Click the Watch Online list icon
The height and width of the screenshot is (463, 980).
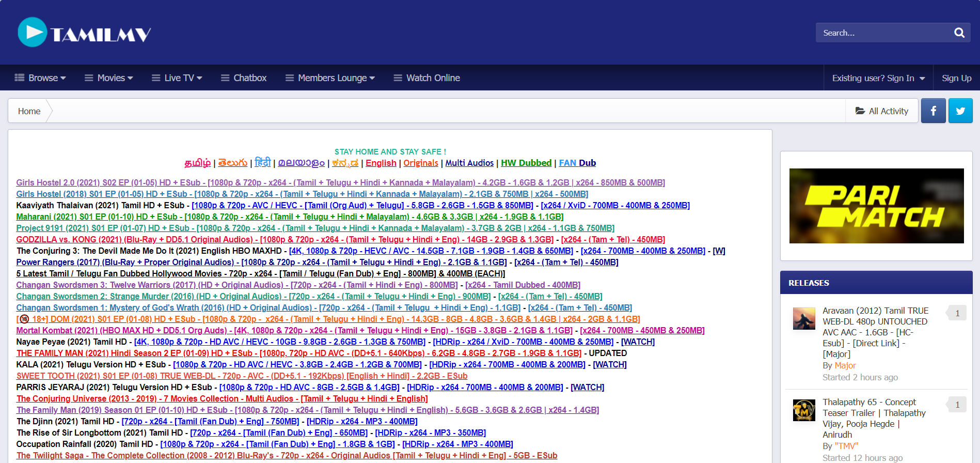click(x=398, y=78)
